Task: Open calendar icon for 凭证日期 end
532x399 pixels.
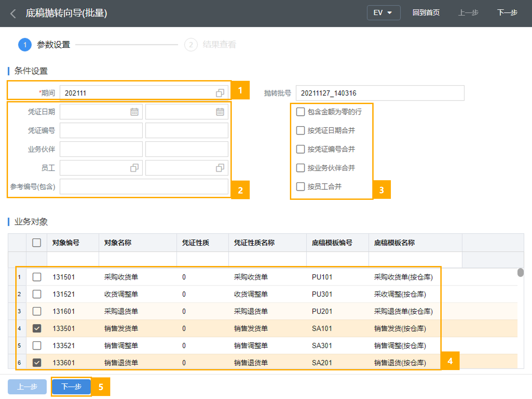Action: point(220,112)
